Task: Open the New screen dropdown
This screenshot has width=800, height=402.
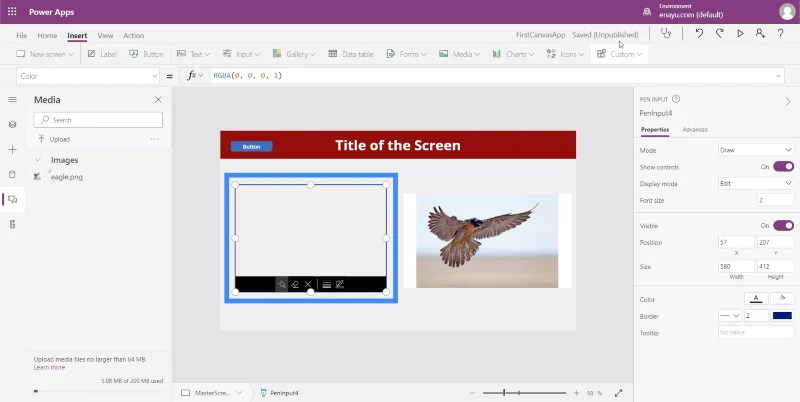Action: [45, 54]
